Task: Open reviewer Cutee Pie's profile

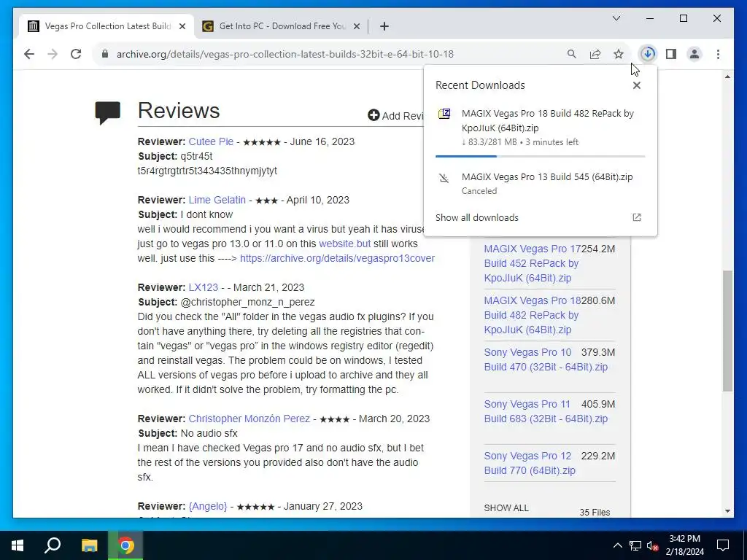Action: (211, 141)
